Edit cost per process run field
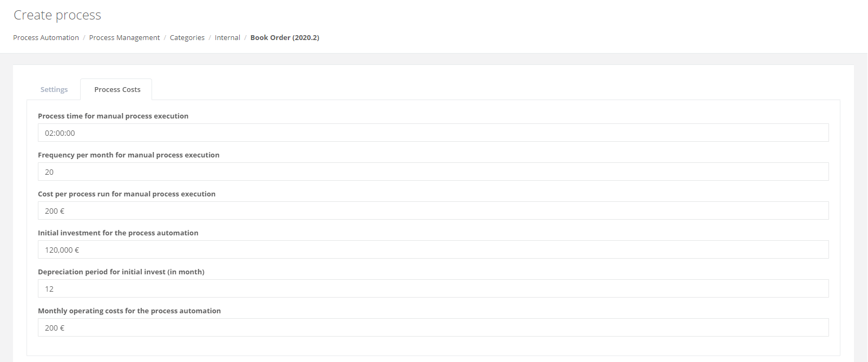The image size is (868, 362). click(433, 211)
